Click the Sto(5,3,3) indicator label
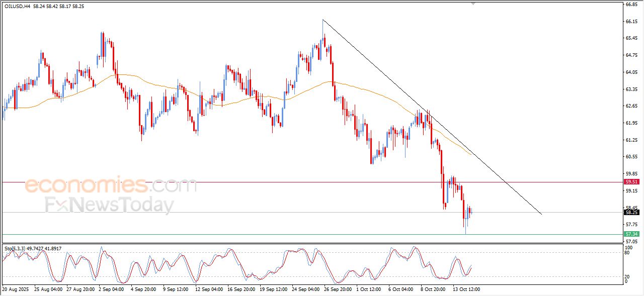This screenshot has height=296, width=644. [15, 248]
